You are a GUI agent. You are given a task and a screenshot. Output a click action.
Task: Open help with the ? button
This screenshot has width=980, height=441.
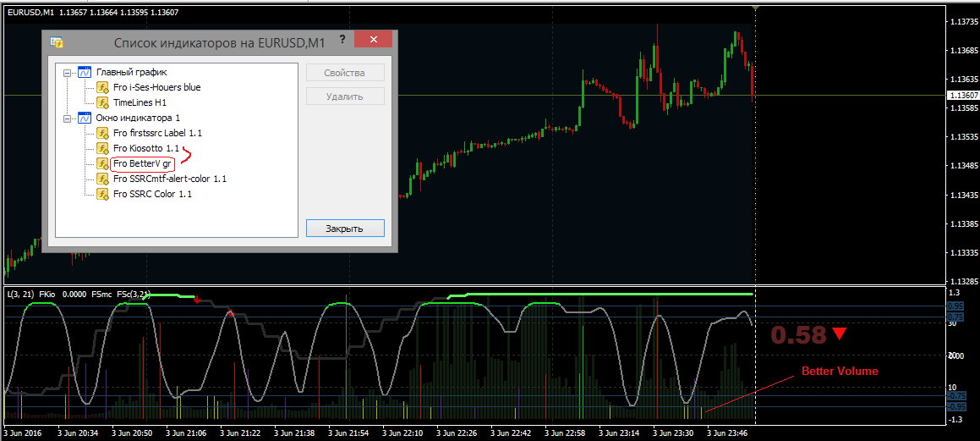[x=342, y=40]
